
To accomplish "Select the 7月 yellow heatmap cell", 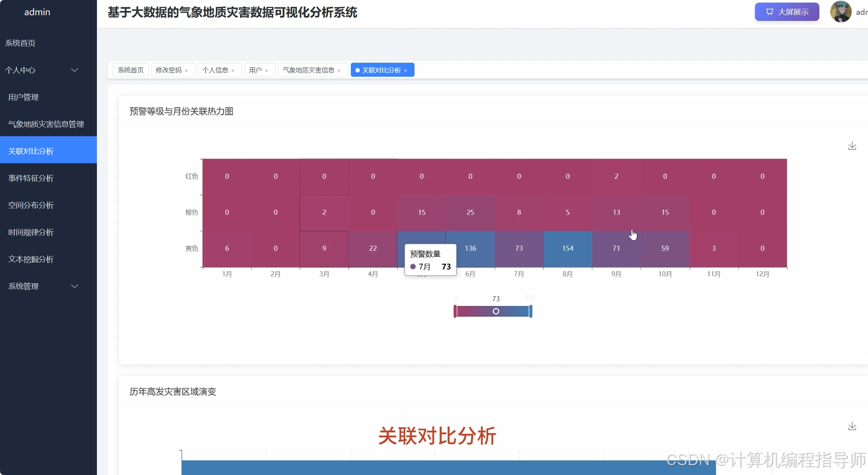I will click(518, 248).
